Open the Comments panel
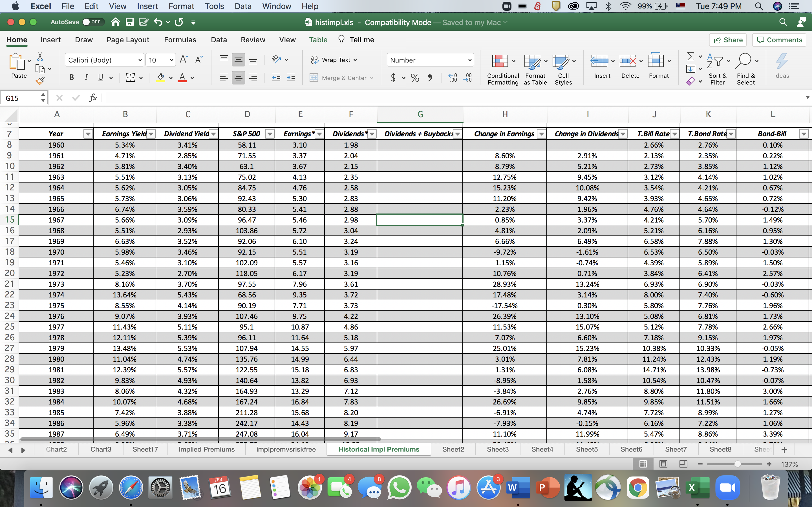The width and height of the screenshot is (812, 507). tap(779, 39)
